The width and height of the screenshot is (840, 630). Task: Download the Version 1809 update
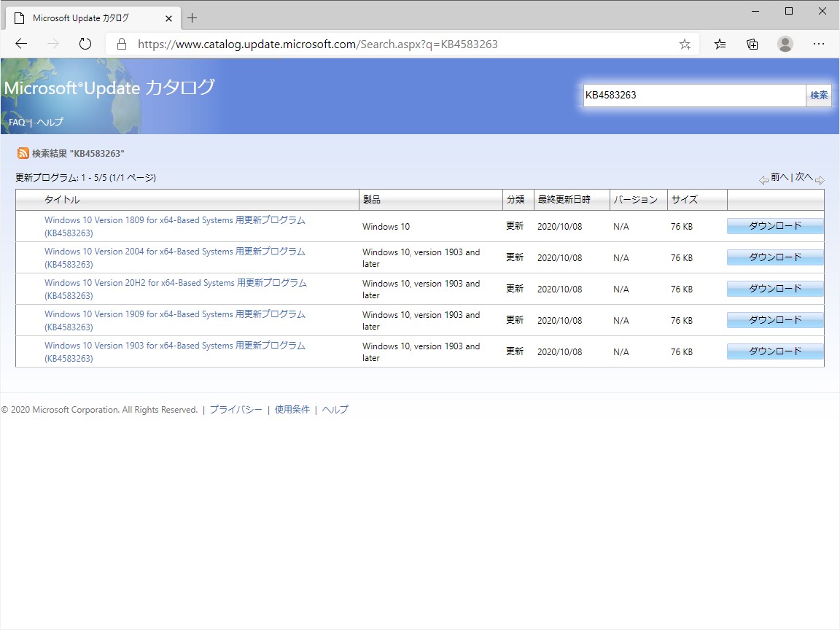[x=774, y=226]
